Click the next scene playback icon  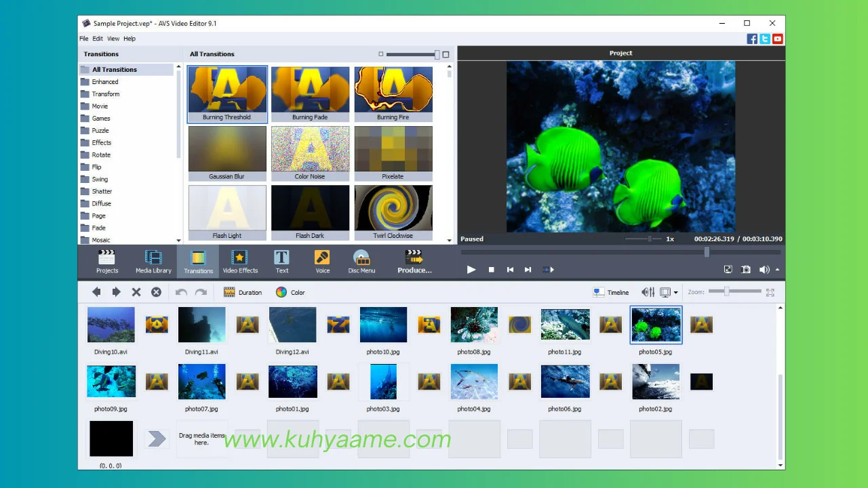548,270
